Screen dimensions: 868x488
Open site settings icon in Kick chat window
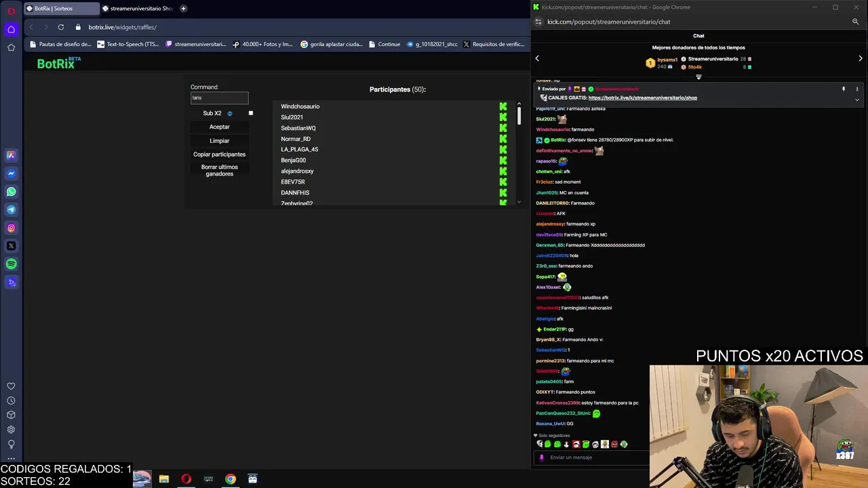(538, 22)
